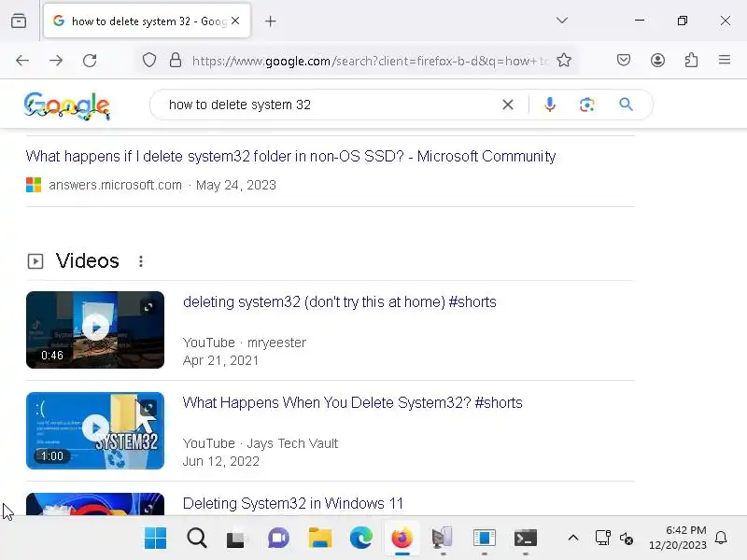Viewport: 747px width, 560px height.
Task: View site security padlock info
Action: (x=176, y=61)
